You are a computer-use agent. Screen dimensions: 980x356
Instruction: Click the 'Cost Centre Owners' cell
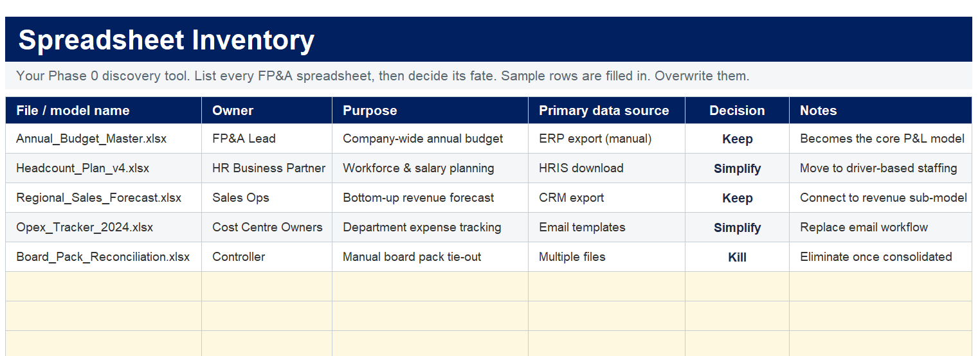tap(267, 227)
